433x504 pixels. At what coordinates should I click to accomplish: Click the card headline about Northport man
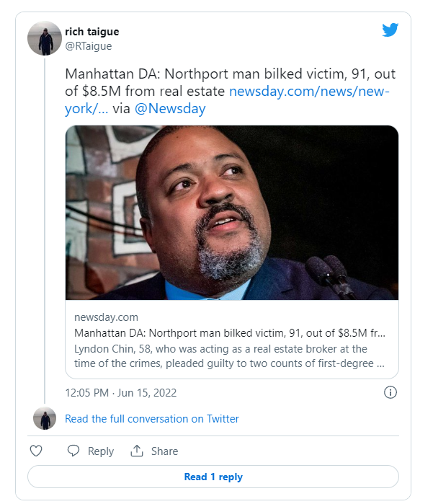pos(230,332)
